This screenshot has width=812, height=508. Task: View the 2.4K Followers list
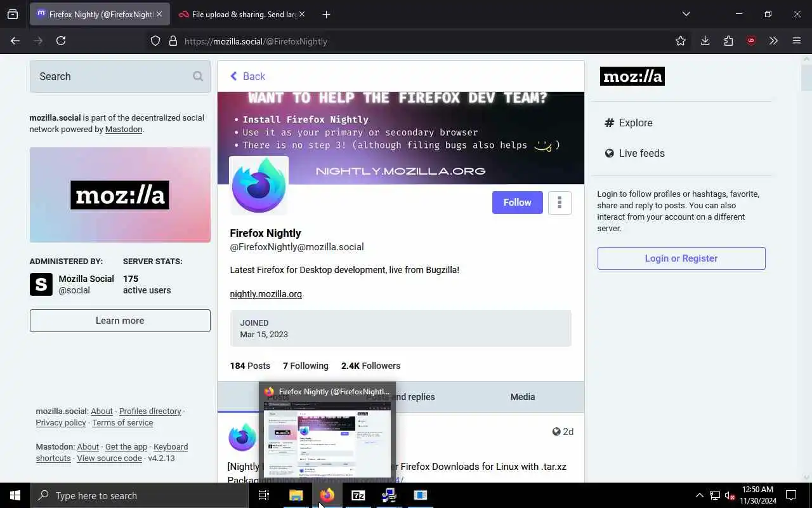[370, 366]
